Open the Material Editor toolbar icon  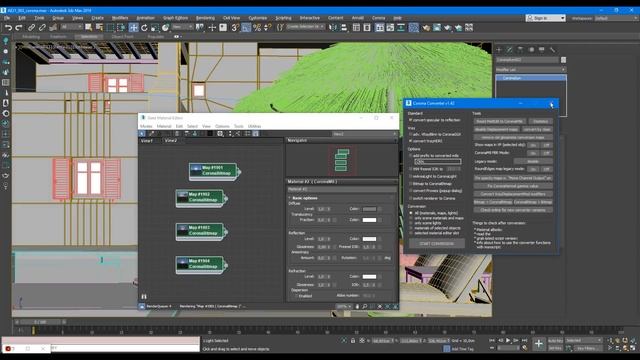(413, 28)
